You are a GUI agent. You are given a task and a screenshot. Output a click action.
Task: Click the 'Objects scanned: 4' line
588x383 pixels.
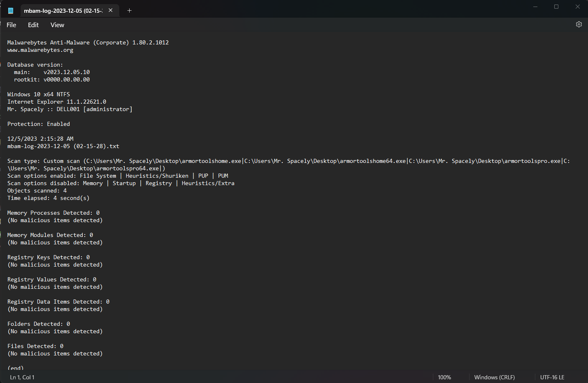point(37,191)
